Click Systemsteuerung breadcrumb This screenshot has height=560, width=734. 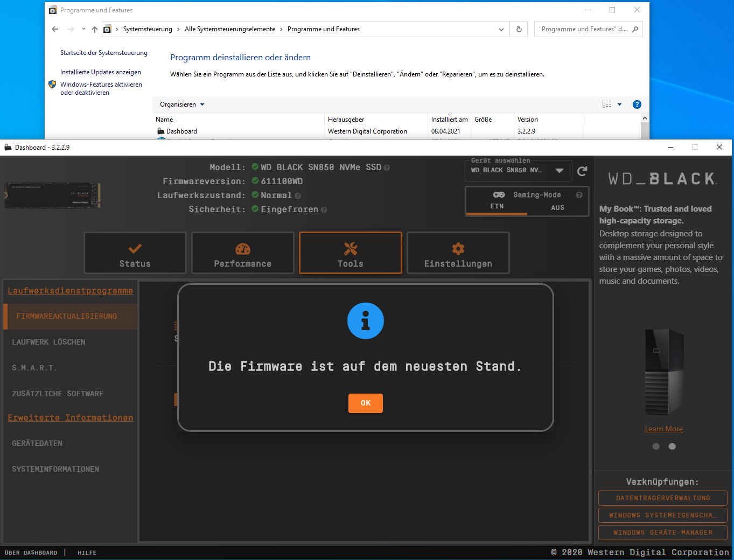(x=148, y=29)
